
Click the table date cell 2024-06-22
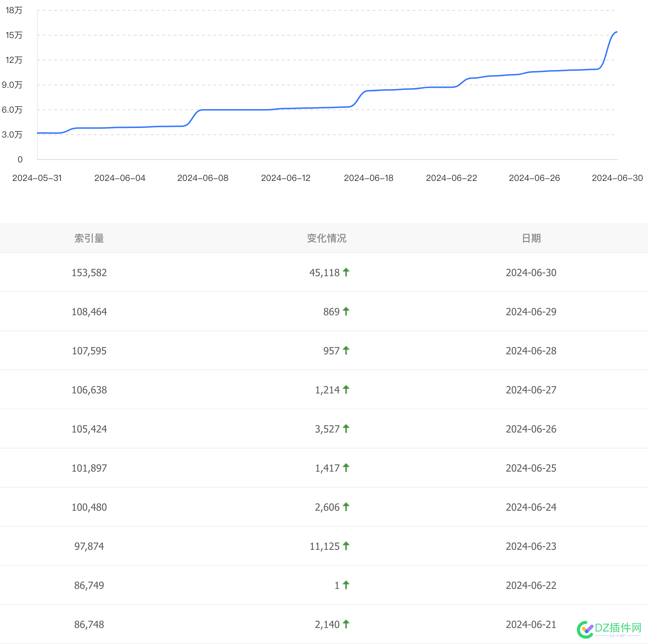coord(531,585)
